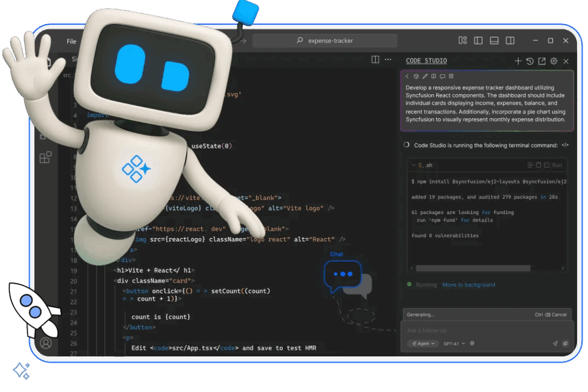
Task: Click the 'added 19 packages' terminal line
Action: [x=484, y=197]
